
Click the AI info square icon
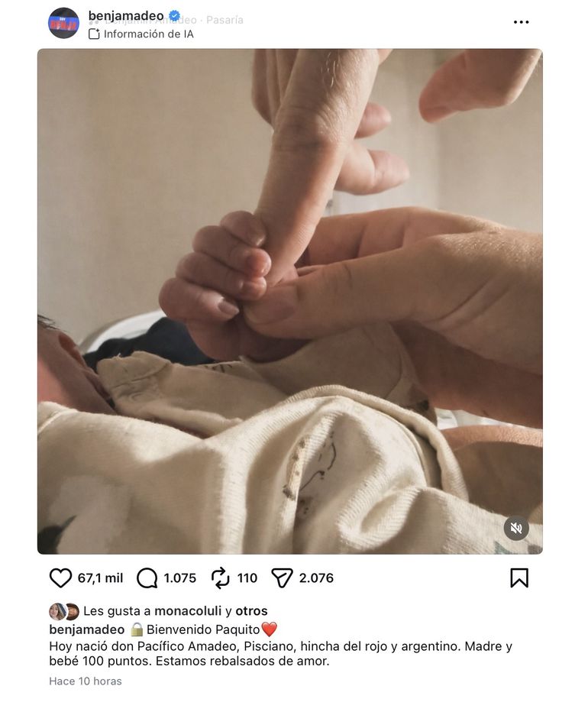point(94,34)
